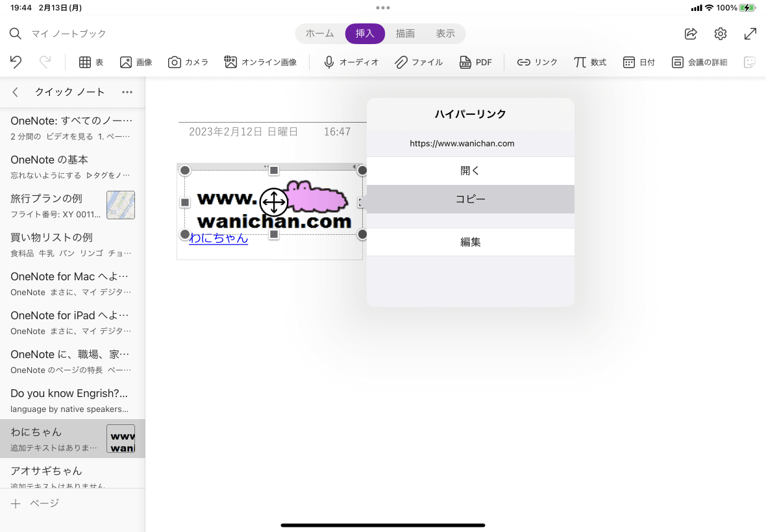Tap the search magnifier icon
Screen dimensions: 766x532
tap(15, 34)
